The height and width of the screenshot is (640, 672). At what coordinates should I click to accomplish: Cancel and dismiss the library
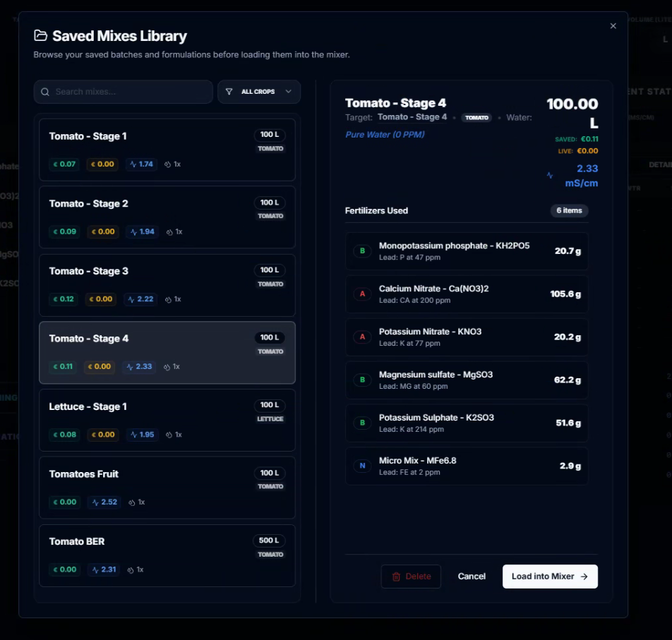pos(472,576)
